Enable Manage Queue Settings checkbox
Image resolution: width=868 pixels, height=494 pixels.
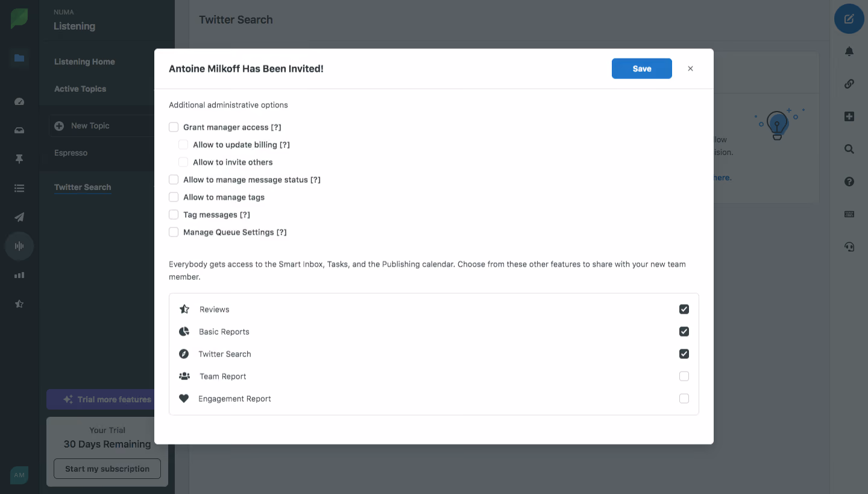(174, 232)
